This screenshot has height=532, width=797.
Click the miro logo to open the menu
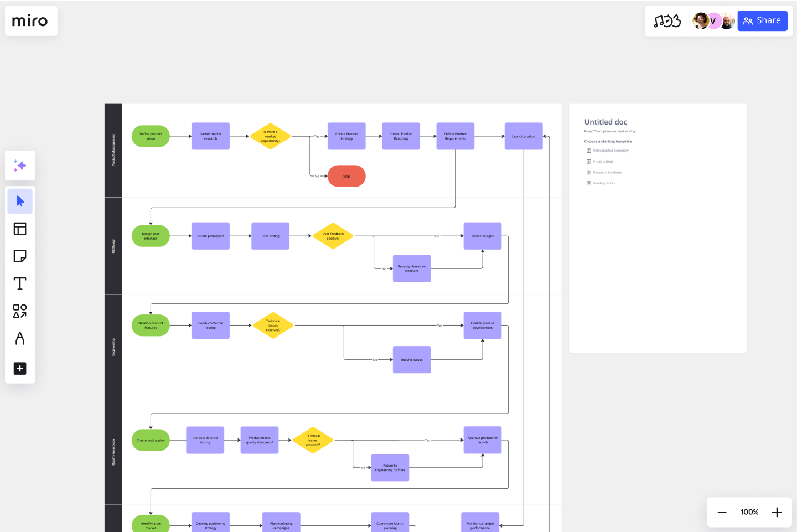point(30,20)
